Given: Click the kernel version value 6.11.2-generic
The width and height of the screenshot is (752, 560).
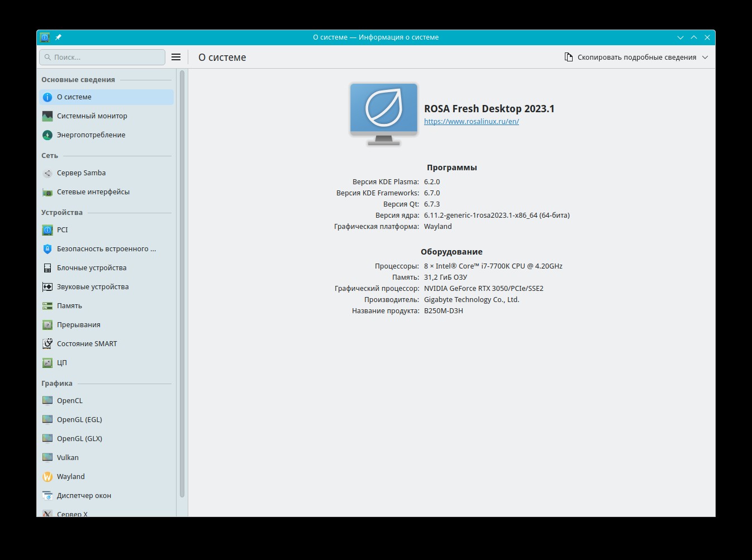Looking at the screenshot, I should pyautogui.click(x=497, y=216).
